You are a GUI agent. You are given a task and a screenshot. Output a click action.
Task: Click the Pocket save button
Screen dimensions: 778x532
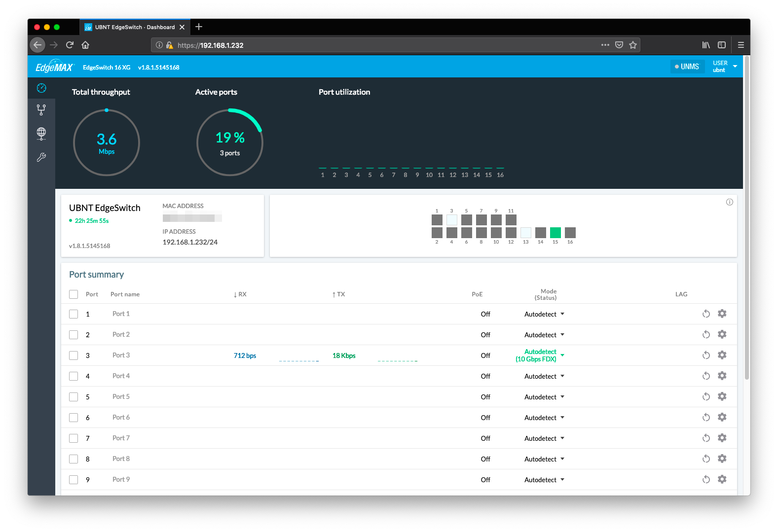(x=619, y=45)
